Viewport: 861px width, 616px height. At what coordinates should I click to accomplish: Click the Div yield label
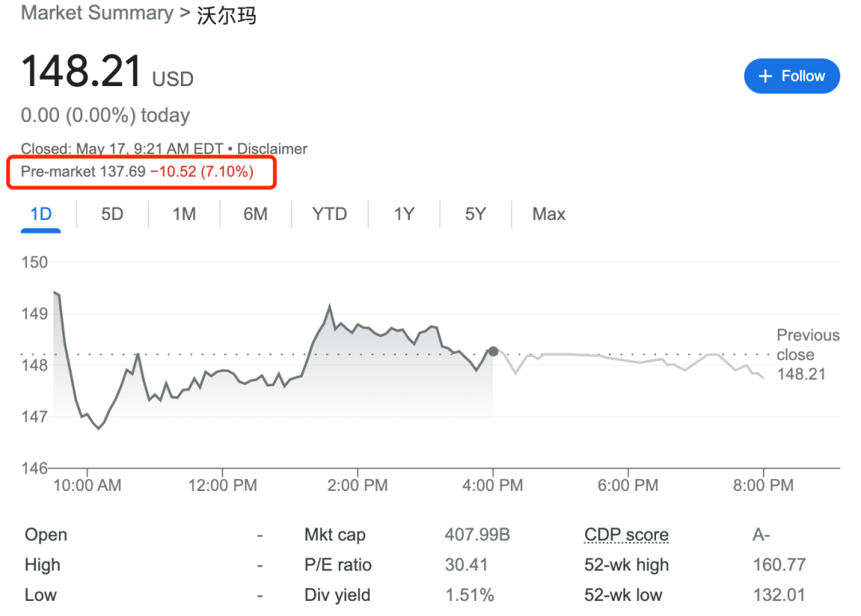(x=338, y=594)
